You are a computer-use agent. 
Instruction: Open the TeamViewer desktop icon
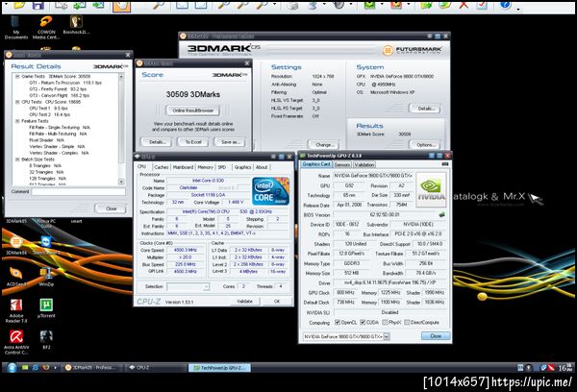click(x=46, y=245)
